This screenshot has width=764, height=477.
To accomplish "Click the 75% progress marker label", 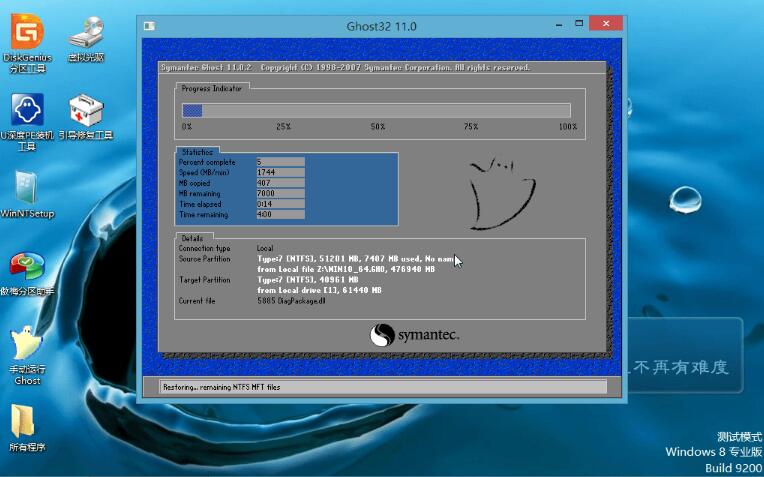I will point(471,127).
